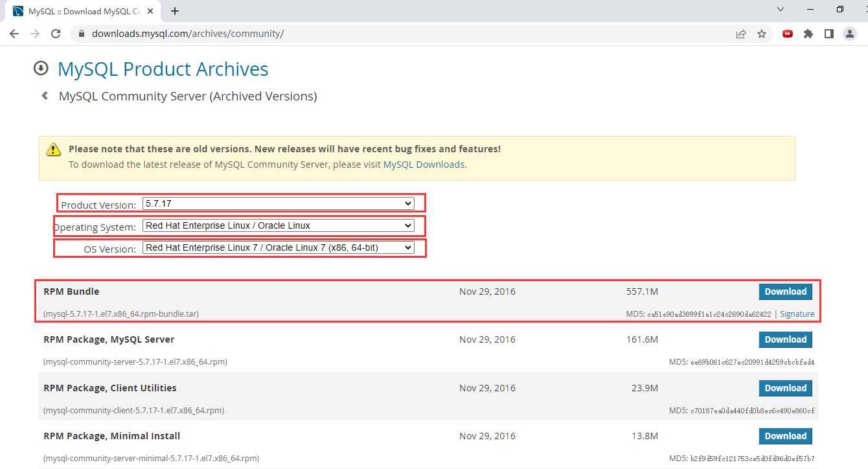
Task: Open the Signature link for RPM Bundle
Action: tap(797, 314)
